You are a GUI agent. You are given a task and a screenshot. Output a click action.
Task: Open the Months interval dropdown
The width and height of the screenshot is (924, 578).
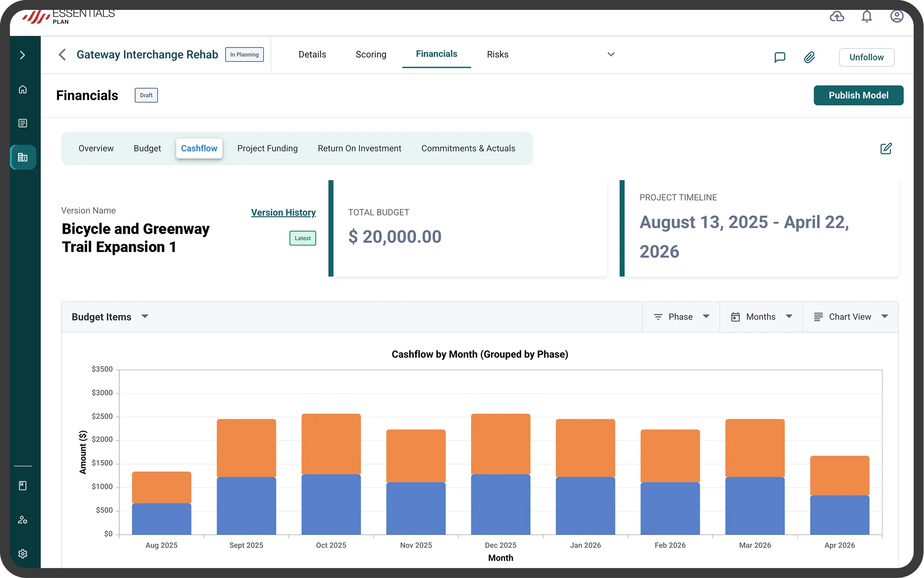[x=761, y=317]
